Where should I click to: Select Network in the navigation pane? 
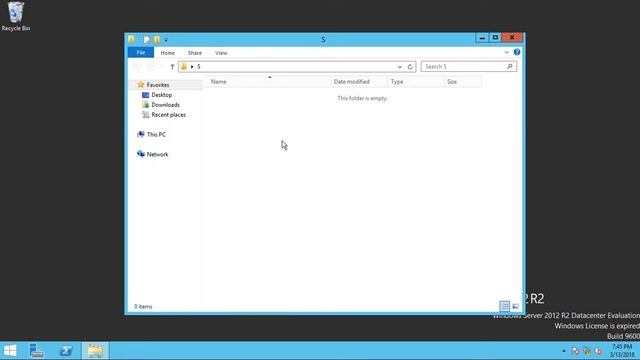click(157, 154)
